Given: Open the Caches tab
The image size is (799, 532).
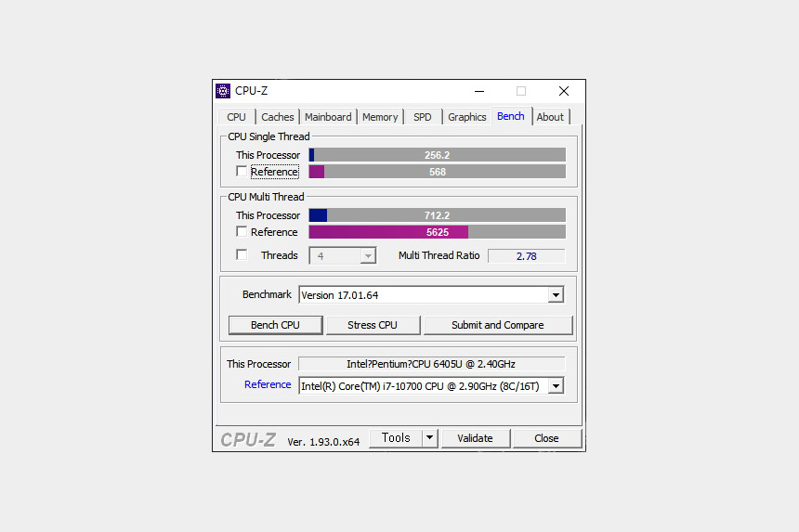Looking at the screenshot, I should [x=277, y=117].
